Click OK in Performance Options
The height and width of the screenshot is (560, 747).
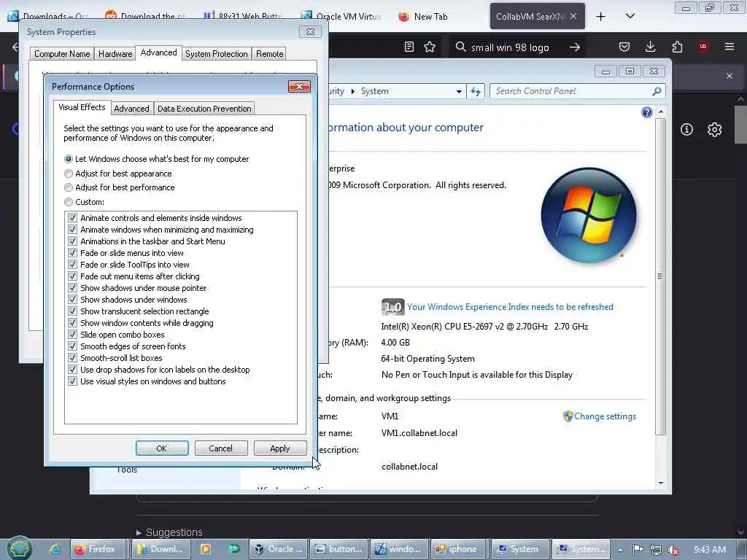162,448
